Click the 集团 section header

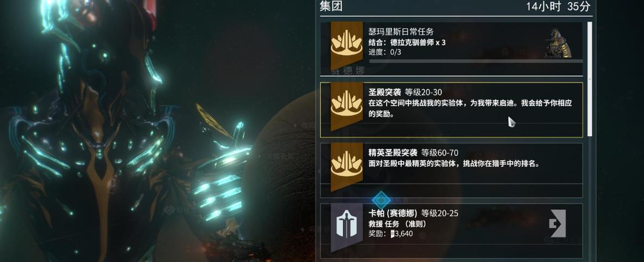(x=331, y=6)
